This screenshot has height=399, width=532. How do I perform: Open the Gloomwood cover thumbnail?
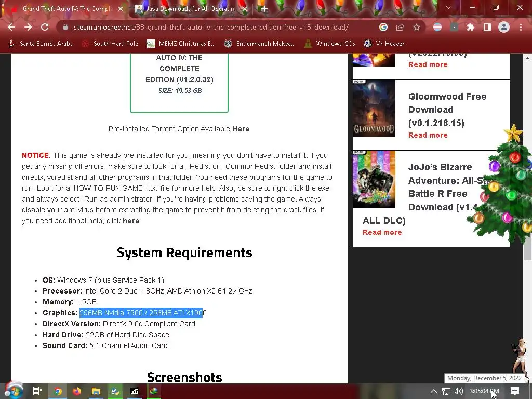pyautogui.click(x=374, y=109)
